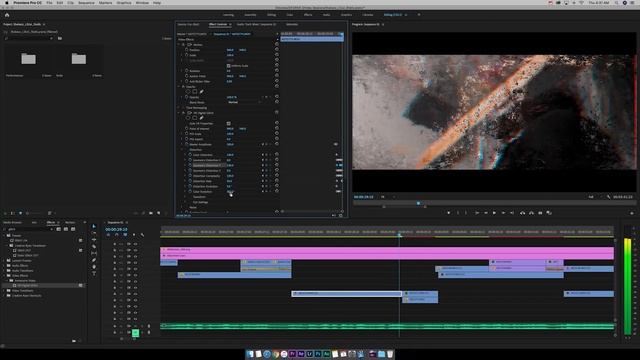This screenshot has height=360, width=640.
Task: Collapse the Opacity effect group
Action: (179, 87)
